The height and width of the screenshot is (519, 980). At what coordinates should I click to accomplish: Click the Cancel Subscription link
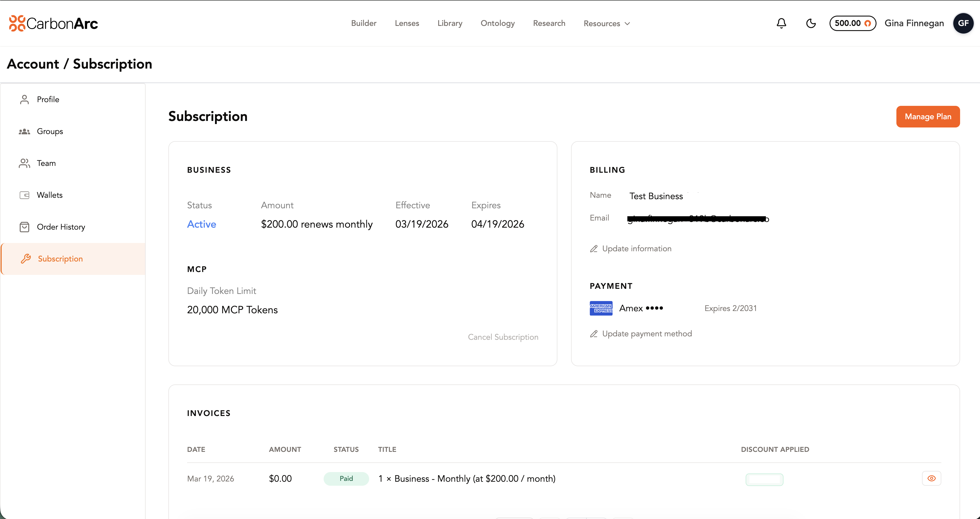(503, 337)
